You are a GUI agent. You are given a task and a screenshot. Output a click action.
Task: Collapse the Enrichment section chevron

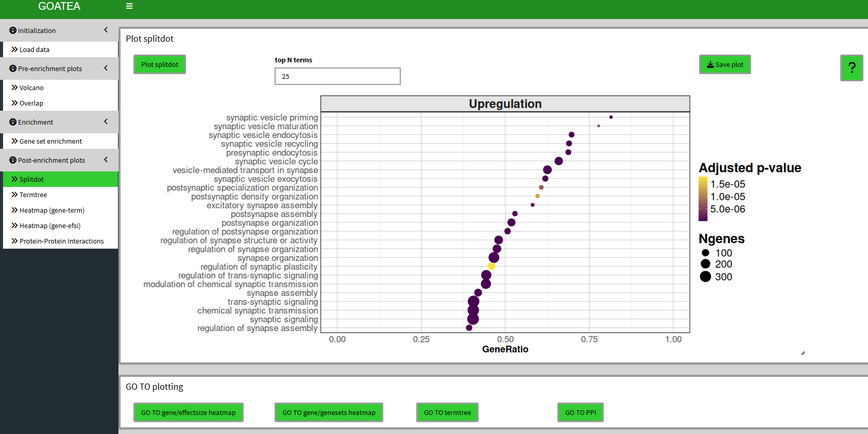coord(106,121)
